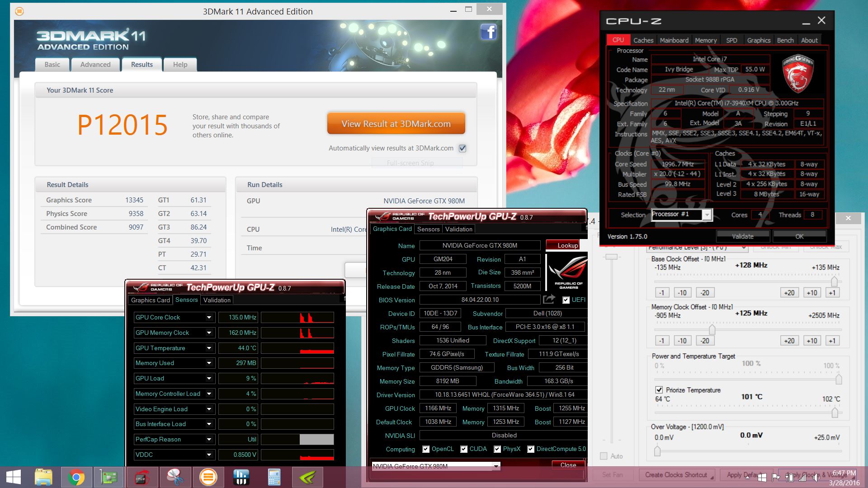Click the Over Voltage slider thumb
The height and width of the screenshot is (488, 868).
[x=657, y=450]
